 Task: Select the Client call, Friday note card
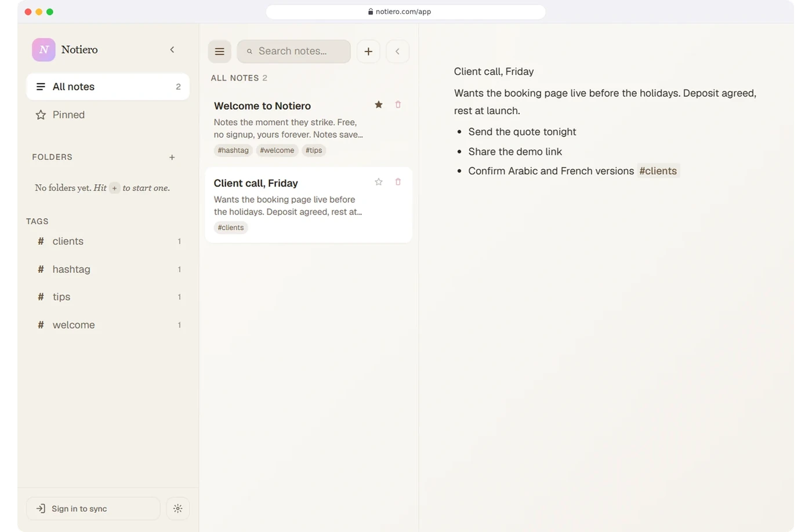309,205
